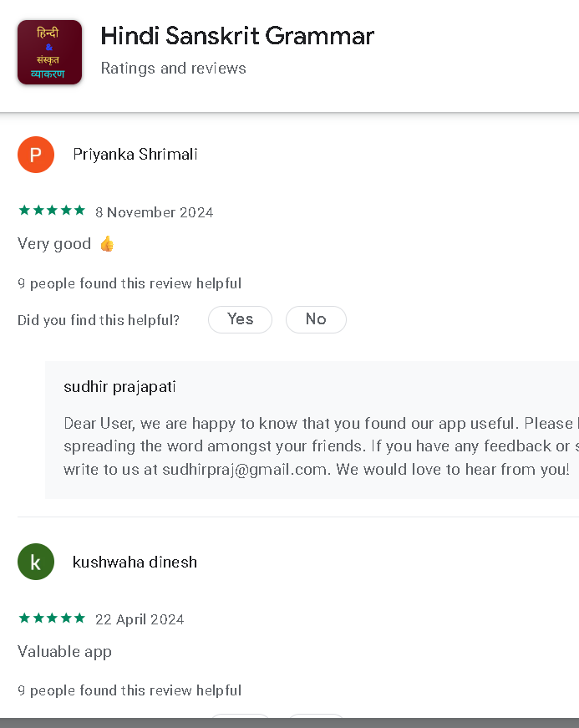
Task: Click the five stars on Priyanka's review
Action: point(52,211)
